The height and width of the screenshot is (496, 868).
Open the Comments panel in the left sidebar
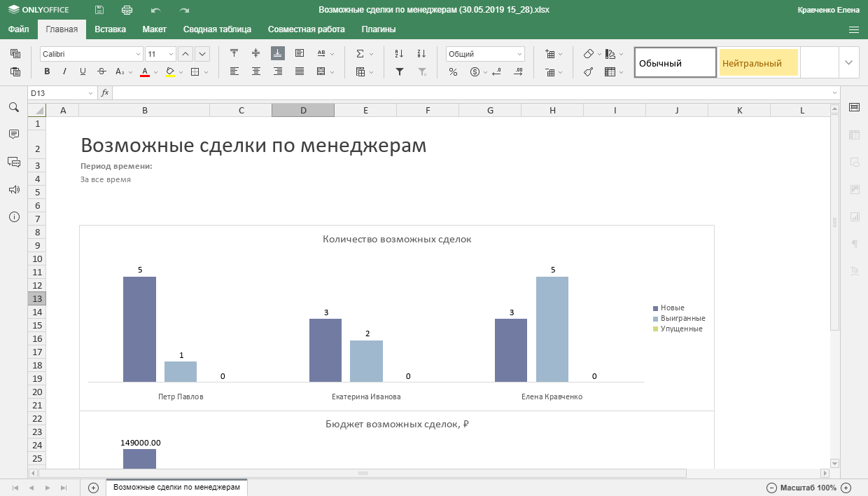click(13, 134)
